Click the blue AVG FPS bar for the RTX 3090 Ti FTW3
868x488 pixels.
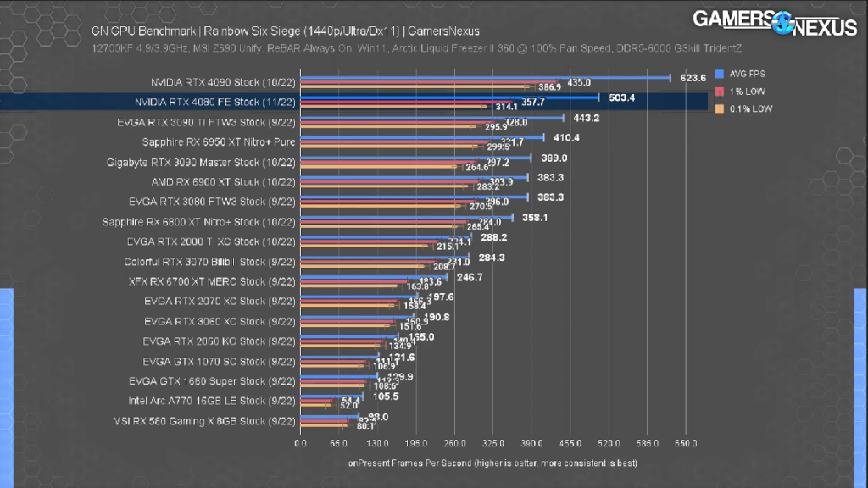pyautogui.click(x=431, y=117)
